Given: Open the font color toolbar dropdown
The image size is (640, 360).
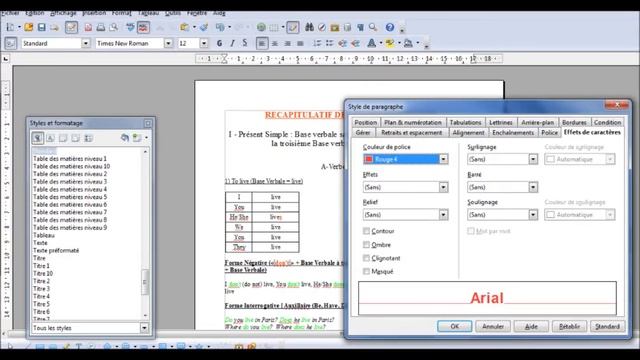Looking at the screenshot, I should pyautogui.click(x=381, y=43).
